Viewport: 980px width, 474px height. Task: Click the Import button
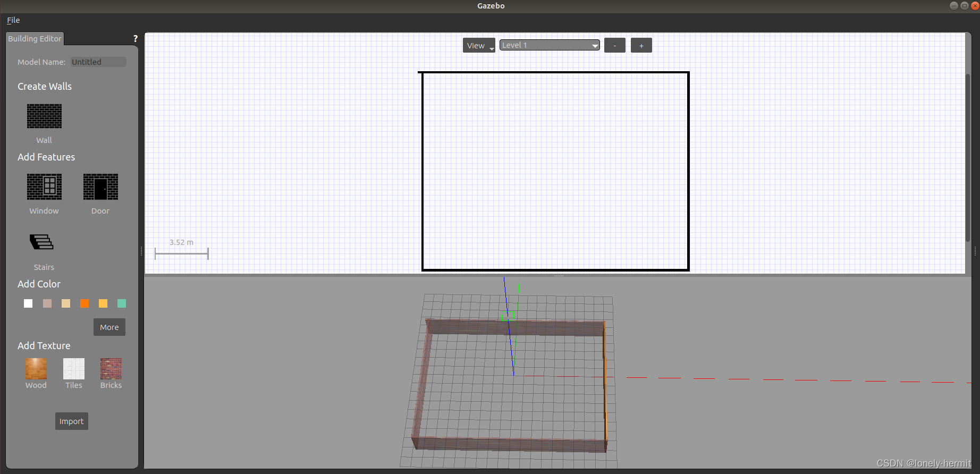click(72, 421)
